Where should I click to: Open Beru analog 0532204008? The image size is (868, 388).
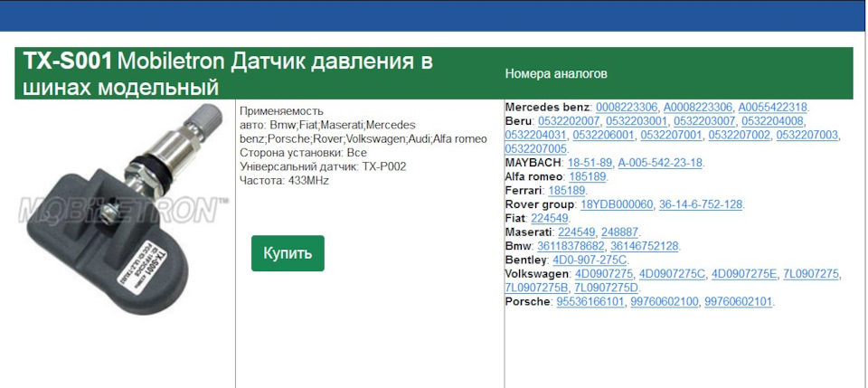coord(772,121)
